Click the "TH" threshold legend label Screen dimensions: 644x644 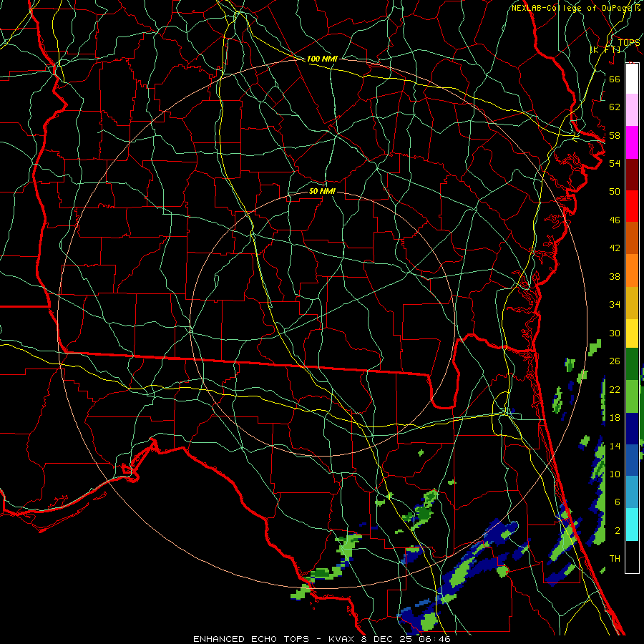[615, 559]
